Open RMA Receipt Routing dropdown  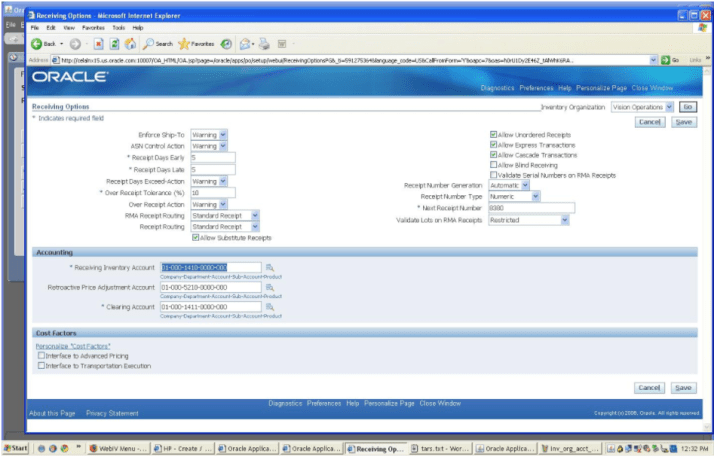coord(255,214)
